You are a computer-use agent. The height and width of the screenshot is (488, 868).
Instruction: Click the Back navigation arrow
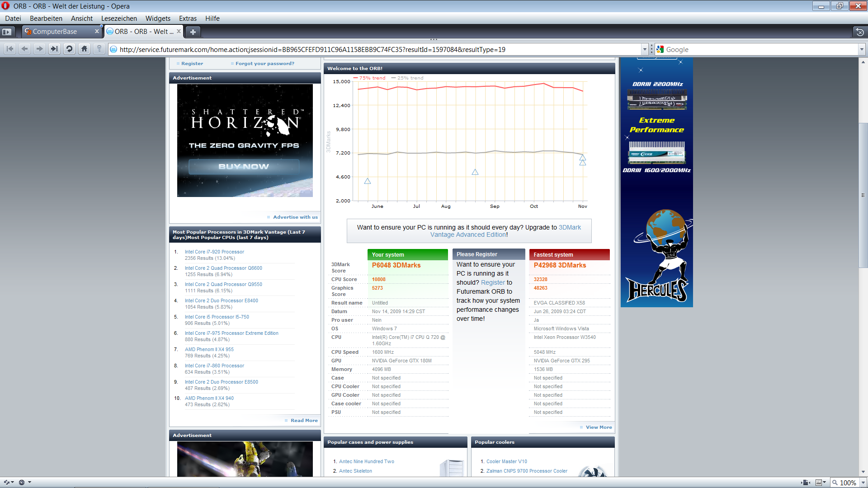(x=25, y=49)
